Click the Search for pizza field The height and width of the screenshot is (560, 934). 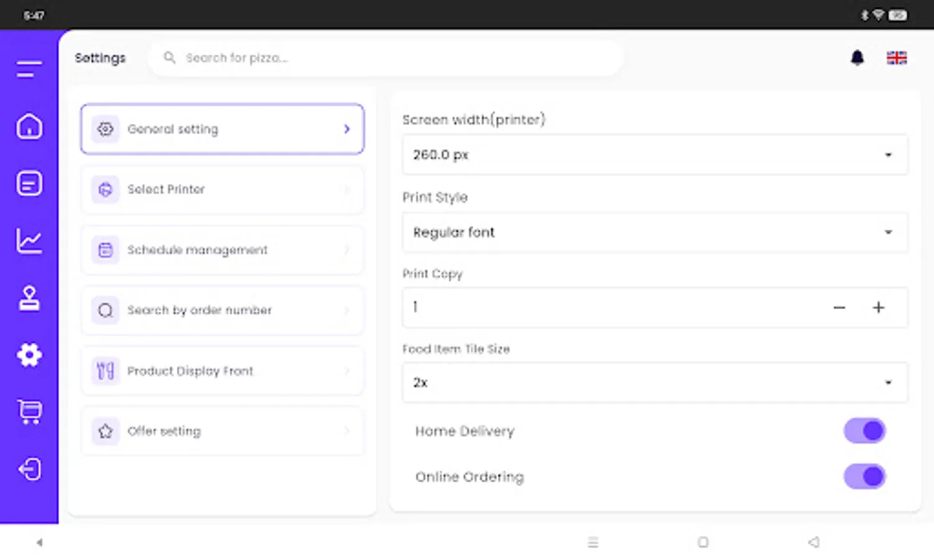(386, 58)
